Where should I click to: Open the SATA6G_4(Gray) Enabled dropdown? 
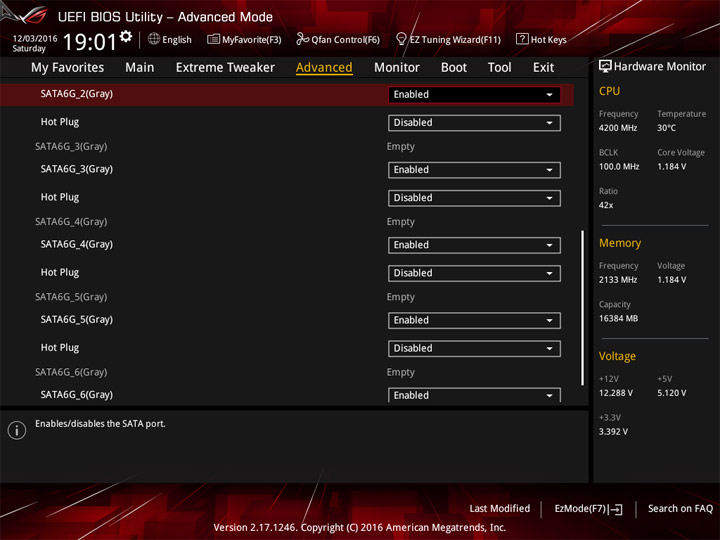pos(474,245)
